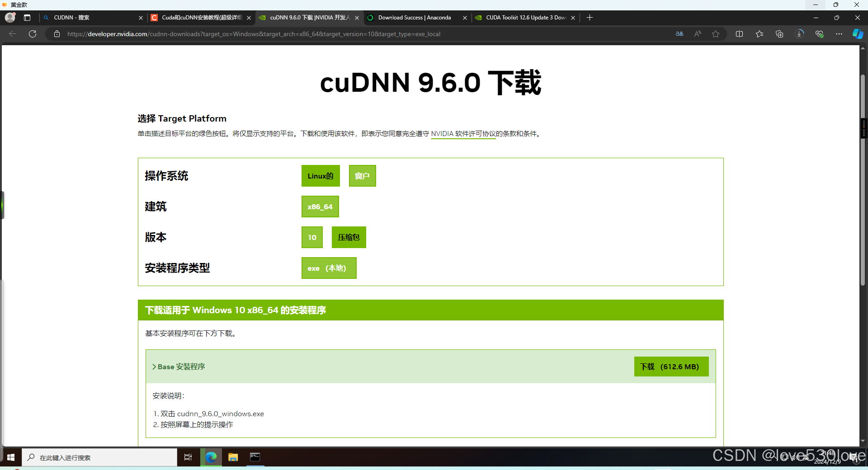Select the 压缩包 version option

point(349,237)
